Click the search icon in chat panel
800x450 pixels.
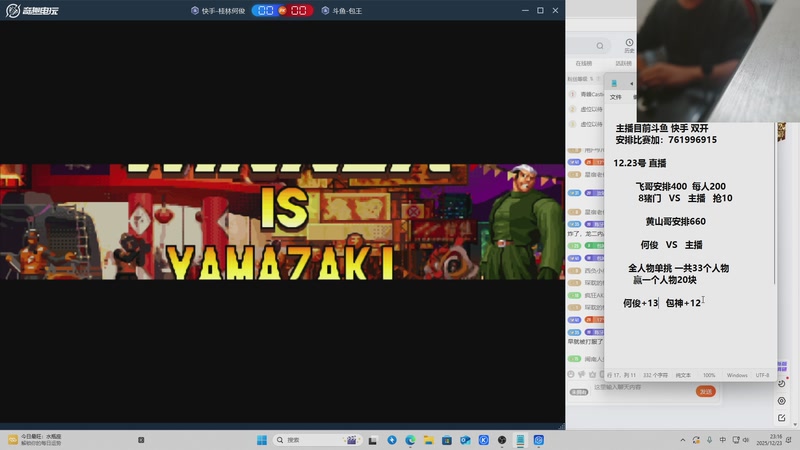600,46
